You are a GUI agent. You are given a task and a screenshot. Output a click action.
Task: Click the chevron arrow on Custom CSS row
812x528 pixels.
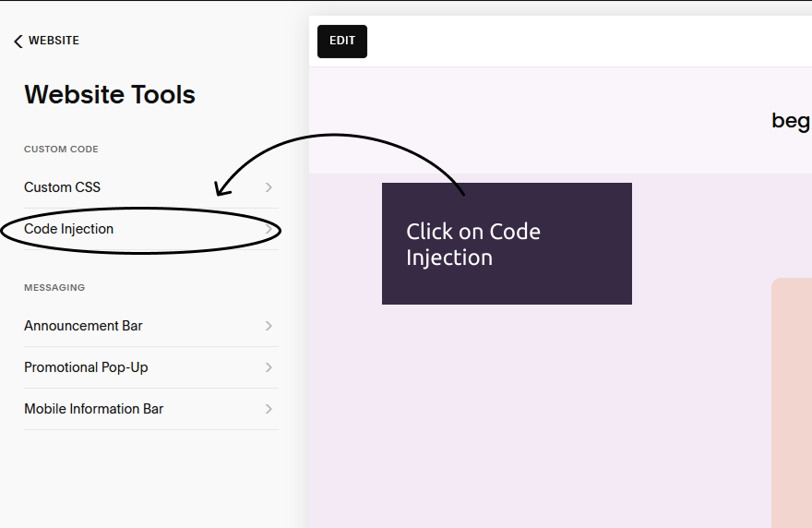[x=269, y=187]
